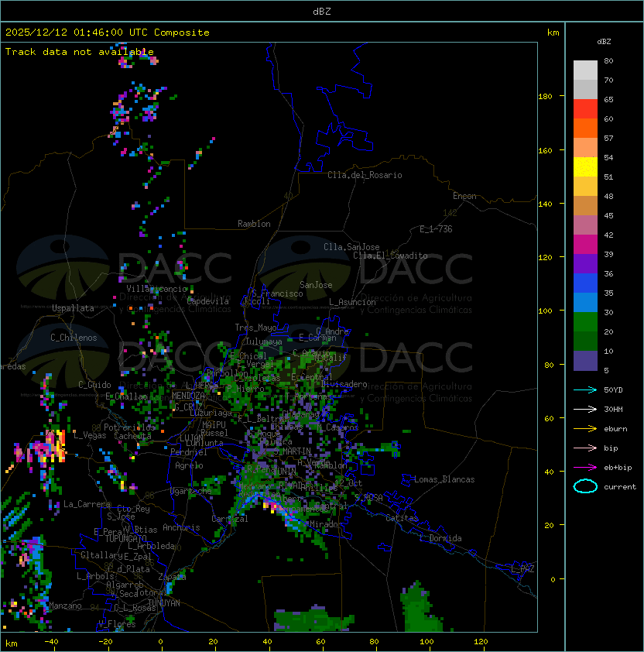The width and height of the screenshot is (644, 652).
Task: Click the Manzano label on the map
Action: [65, 606]
